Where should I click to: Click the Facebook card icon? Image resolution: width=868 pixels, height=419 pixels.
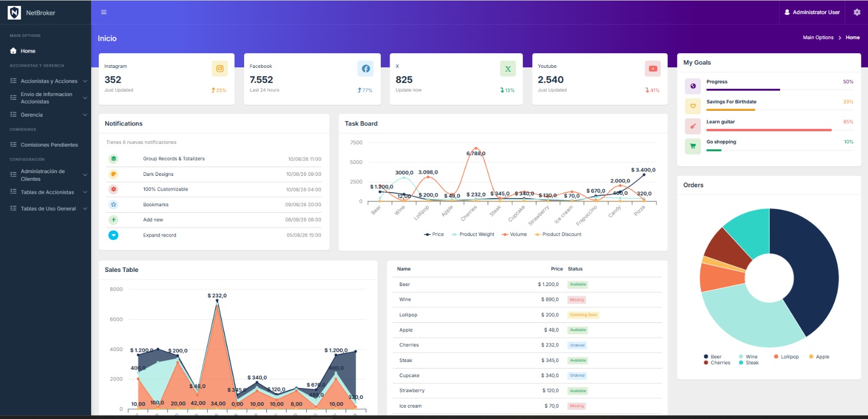click(x=366, y=69)
